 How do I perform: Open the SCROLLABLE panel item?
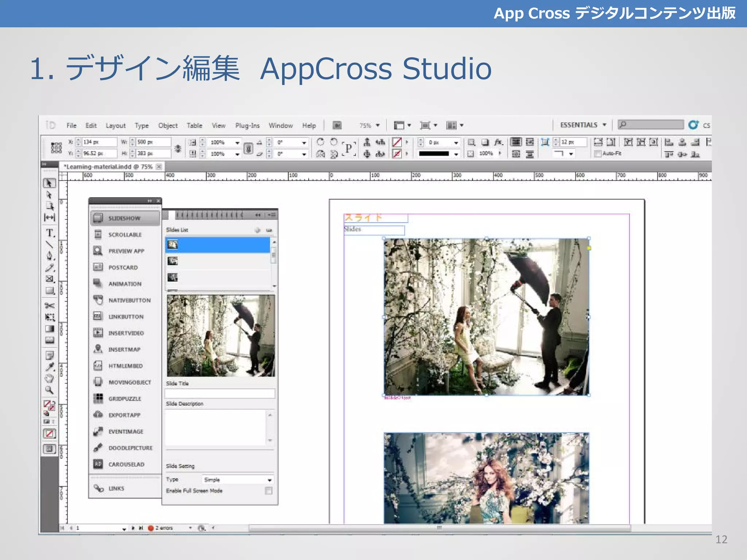click(x=125, y=234)
